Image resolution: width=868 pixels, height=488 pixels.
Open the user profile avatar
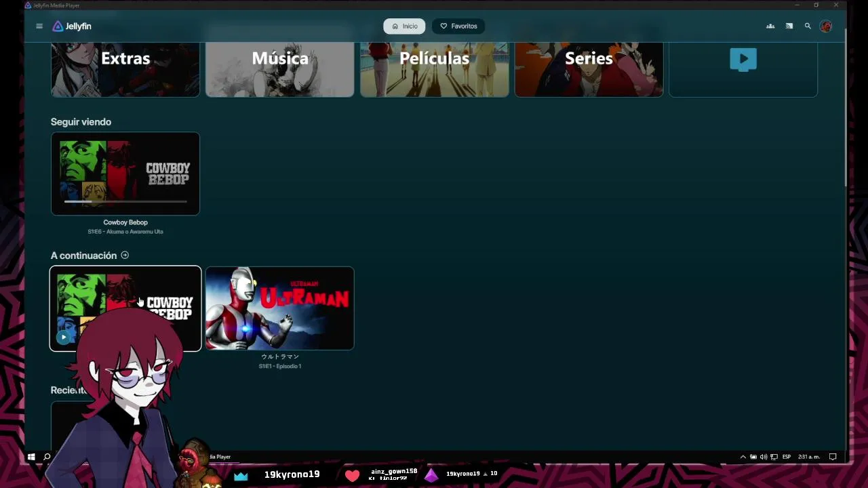(825, 26)
